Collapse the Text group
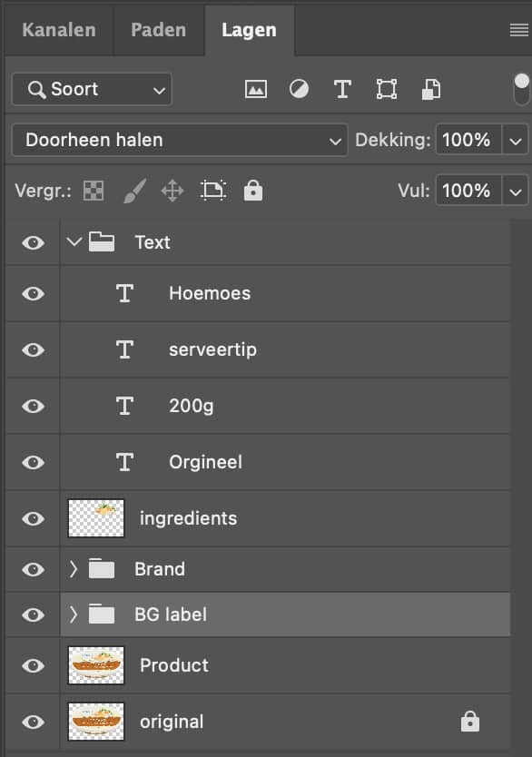Image resolution: width=532 pixels, height=757 pixels. click(x=74, y=241)
